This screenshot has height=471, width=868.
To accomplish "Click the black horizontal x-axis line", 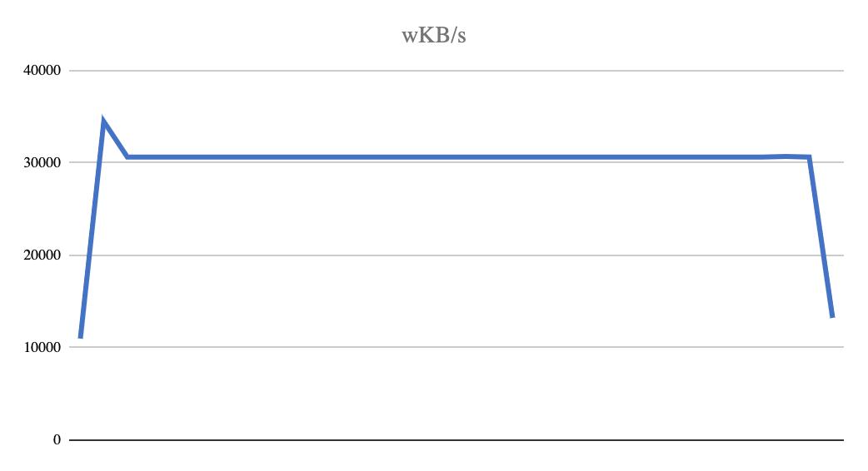I will [x=456, y=440].
